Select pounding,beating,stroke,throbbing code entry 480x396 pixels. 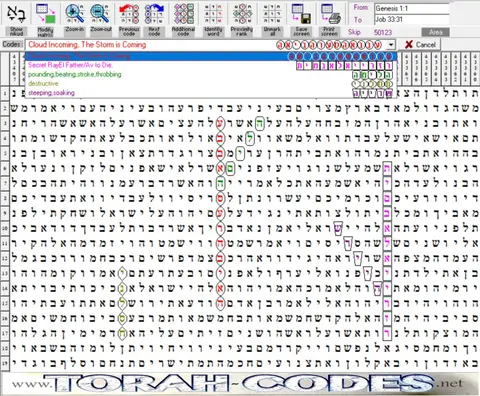tap(211, 74)
